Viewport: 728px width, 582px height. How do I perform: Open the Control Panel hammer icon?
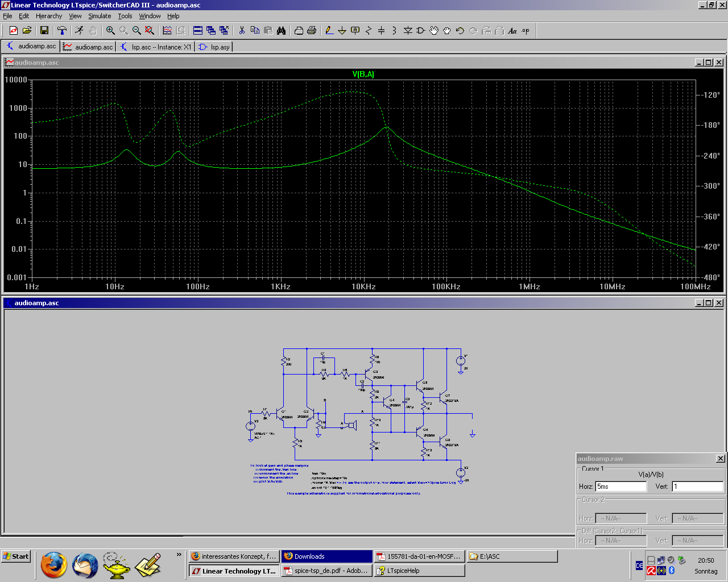[x=62, y=31]
